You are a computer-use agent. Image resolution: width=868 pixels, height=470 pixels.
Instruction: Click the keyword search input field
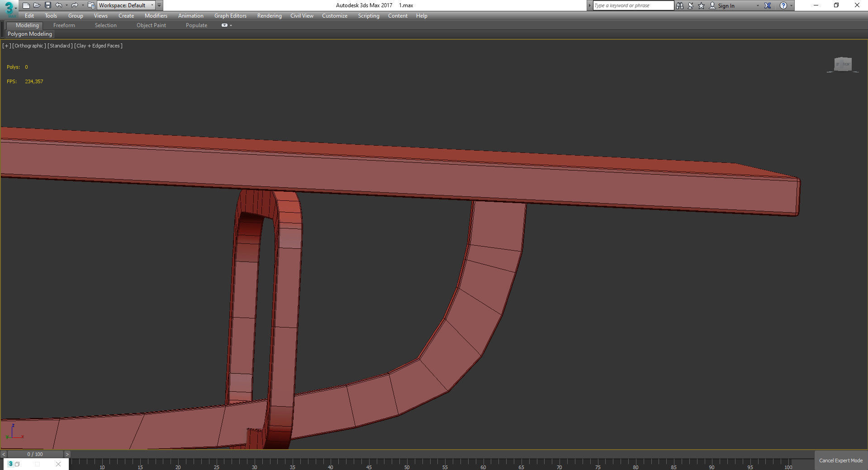coord(633,5)
